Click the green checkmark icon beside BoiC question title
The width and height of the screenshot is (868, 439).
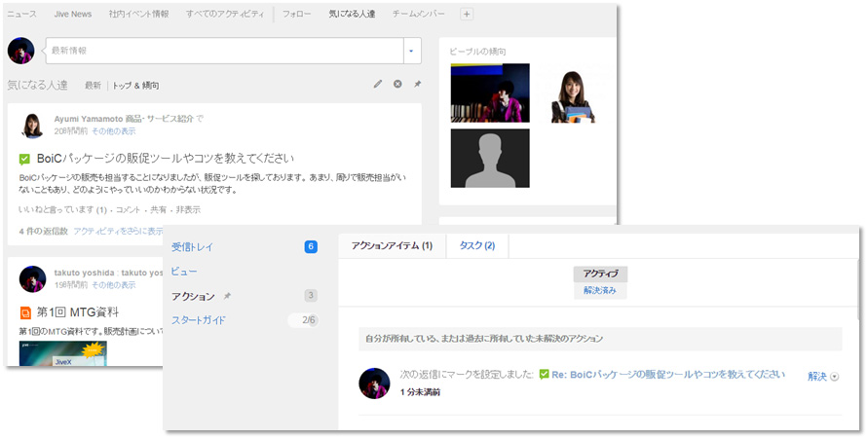[x=24, y=158]
